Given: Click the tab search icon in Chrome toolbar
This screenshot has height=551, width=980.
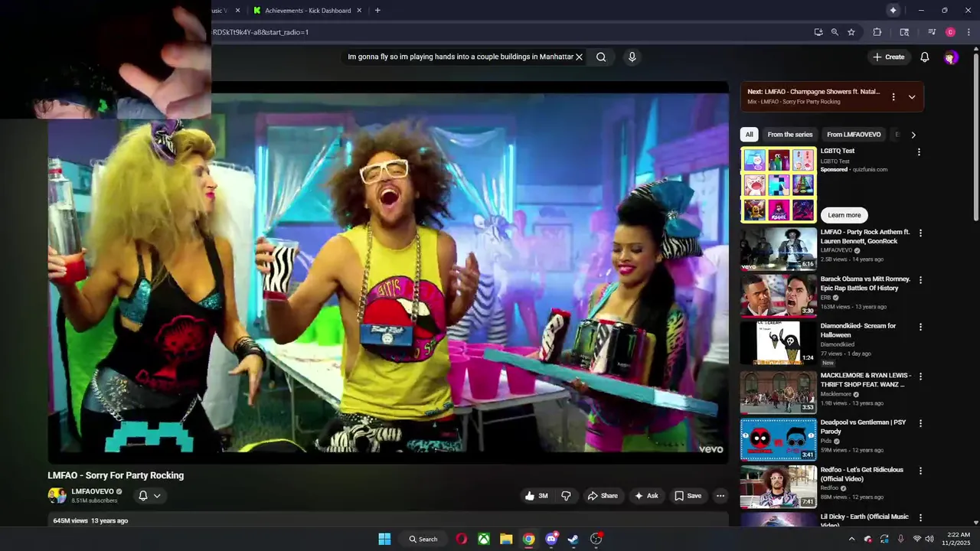Looking at the screenshot, I should pyautogui.click(x=904, y=32).
